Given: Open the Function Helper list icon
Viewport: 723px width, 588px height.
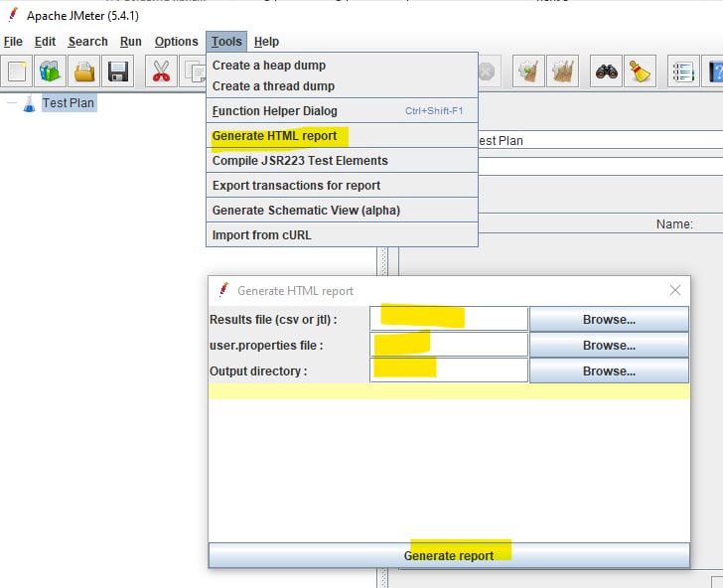Looking at the screenshot, I should (683, 72).
